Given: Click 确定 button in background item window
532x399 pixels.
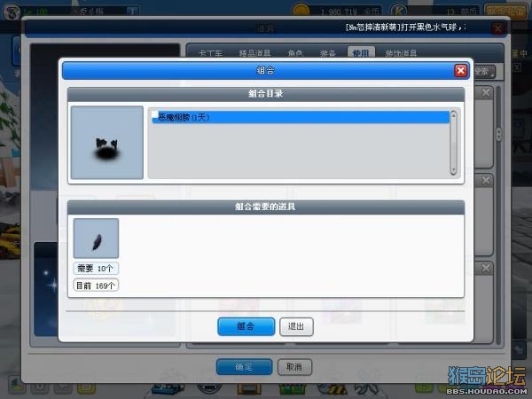Looking at the screenshot, I should coord(245,367).
